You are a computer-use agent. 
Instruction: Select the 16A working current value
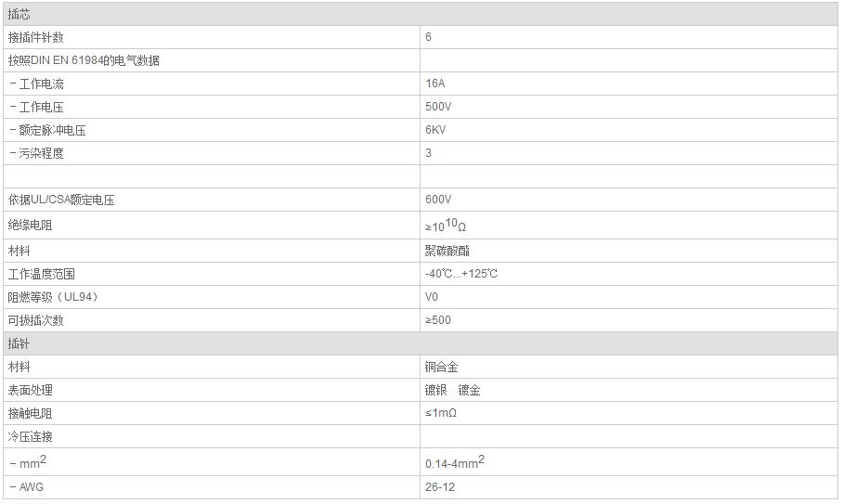pos(434,84)
